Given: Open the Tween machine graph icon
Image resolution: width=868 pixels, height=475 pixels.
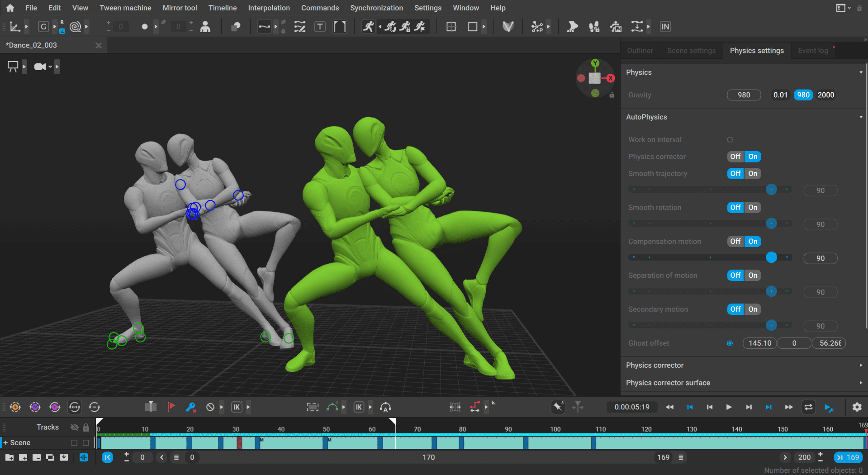Looking at the screenshot, I should point(15,26).
